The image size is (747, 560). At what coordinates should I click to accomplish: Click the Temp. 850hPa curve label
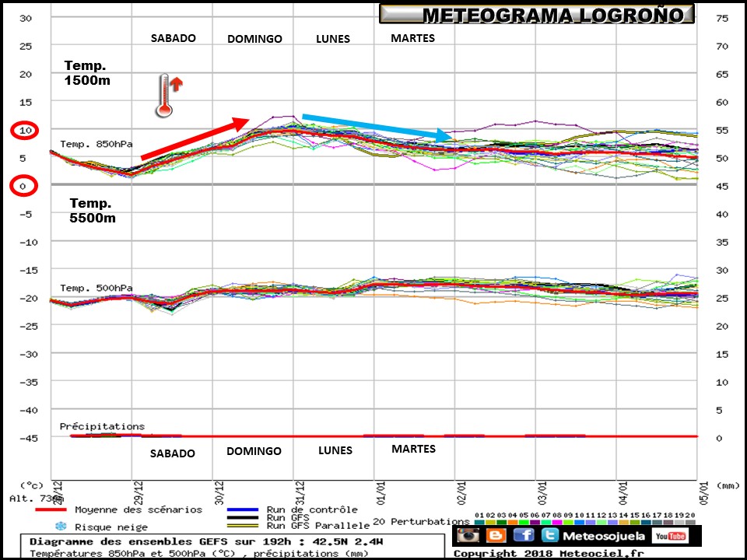point(96,144)
